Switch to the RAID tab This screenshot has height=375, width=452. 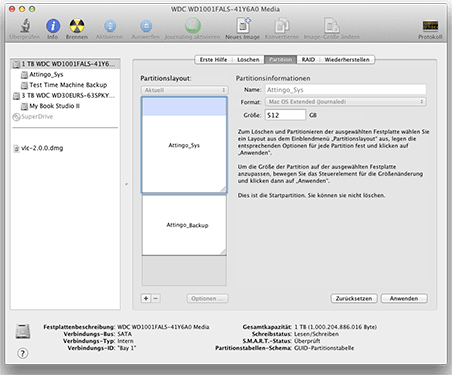308,60
